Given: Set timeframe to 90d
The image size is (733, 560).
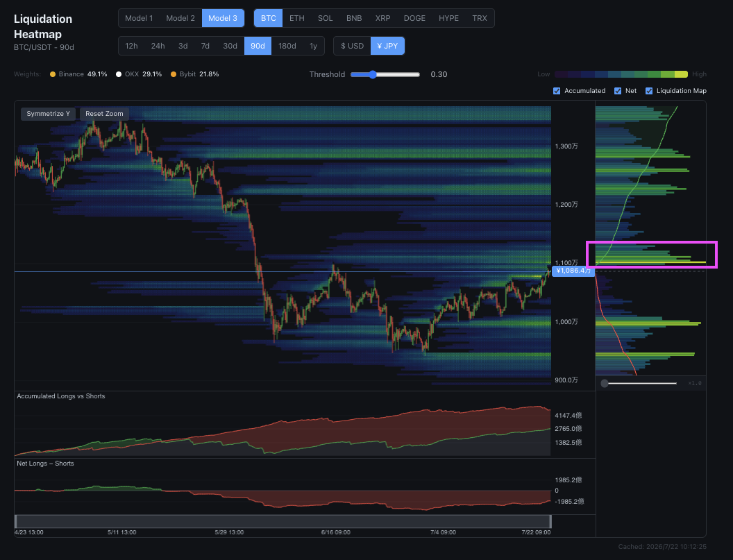Looking at the screenshot, I should pyautogui.click(x=258, y=46).
